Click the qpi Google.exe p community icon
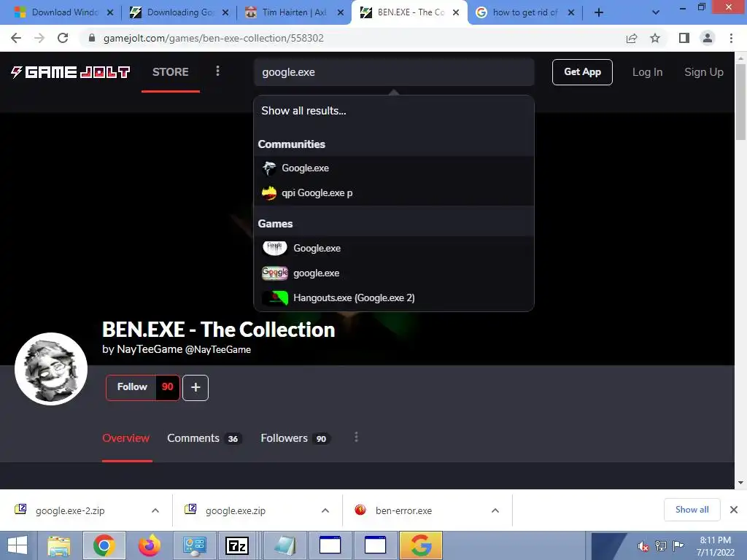 pyautogui.click(x=269, y=192)
